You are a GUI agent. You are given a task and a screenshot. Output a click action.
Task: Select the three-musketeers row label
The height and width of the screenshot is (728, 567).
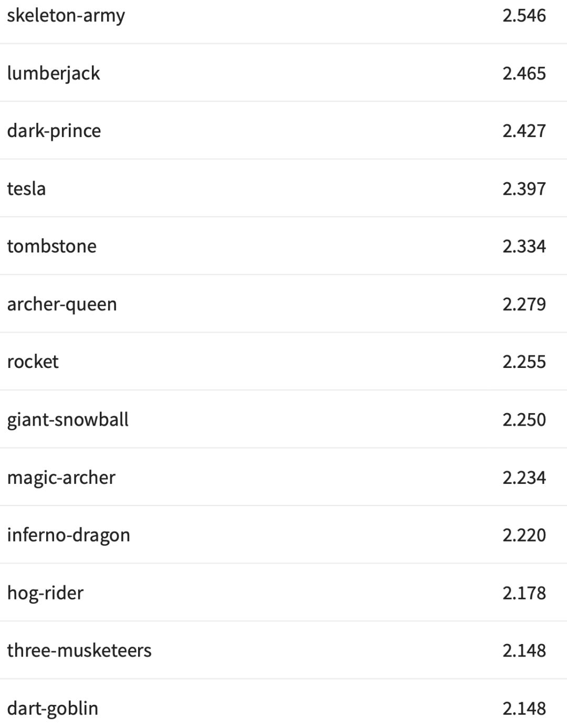pyautogui.click(x=79, y=650)
